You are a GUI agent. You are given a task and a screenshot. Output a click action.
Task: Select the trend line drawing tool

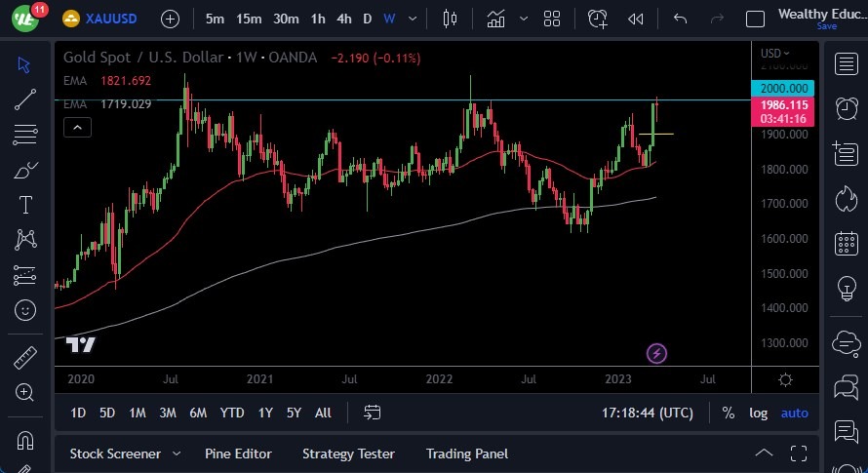(25, 99)
